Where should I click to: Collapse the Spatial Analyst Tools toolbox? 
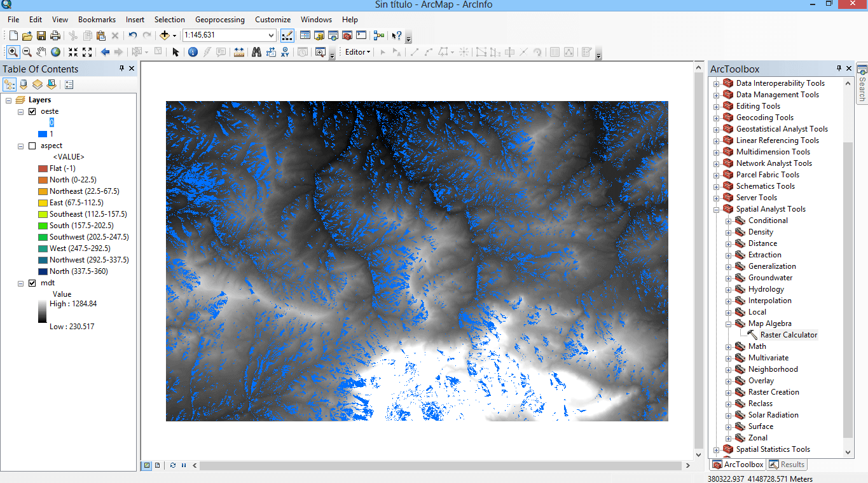(717, 209)
